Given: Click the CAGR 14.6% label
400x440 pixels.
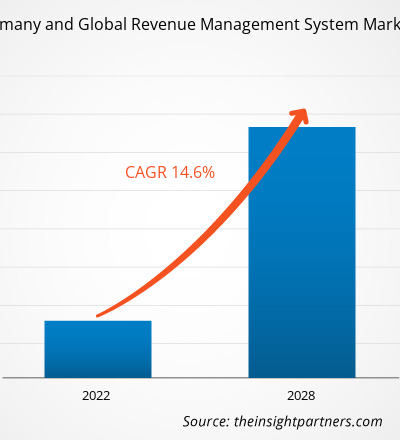Looking at the screenshot, I should click(x=170, y=172).
